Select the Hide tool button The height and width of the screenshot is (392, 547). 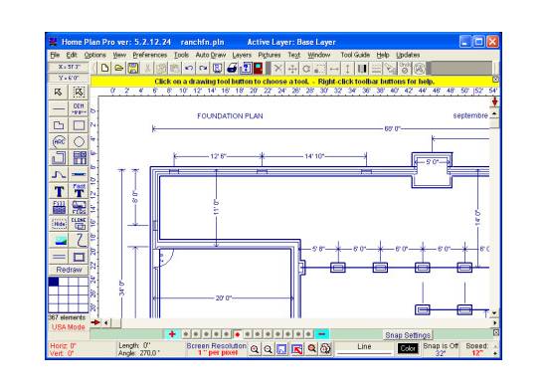click(x=59, y=224)
